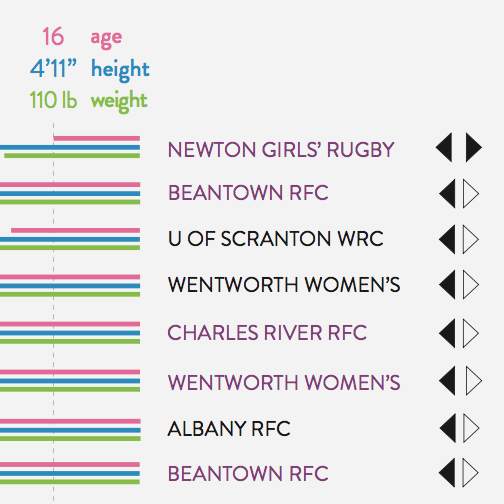This screenshot has width=504, height=504.
Task: Click right arrow beside purple Wentworth Women's
Action: click(474, 381)
